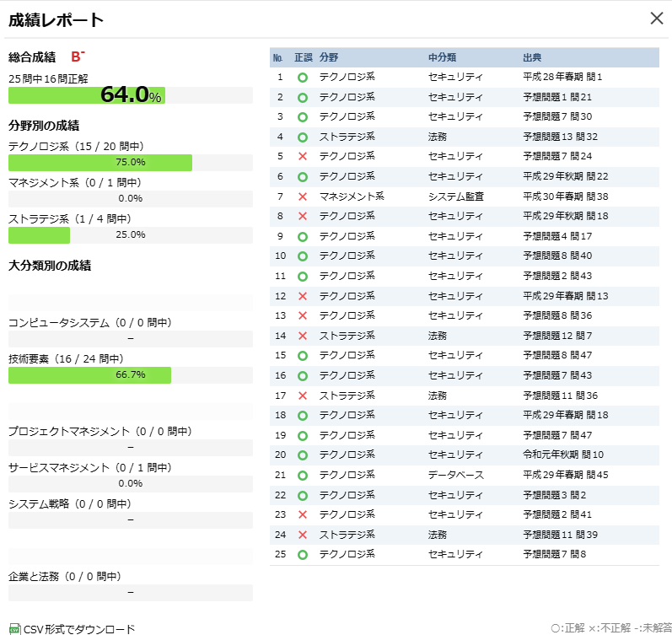
Task: Click the B- overall grade
Action: coord(78,57)
